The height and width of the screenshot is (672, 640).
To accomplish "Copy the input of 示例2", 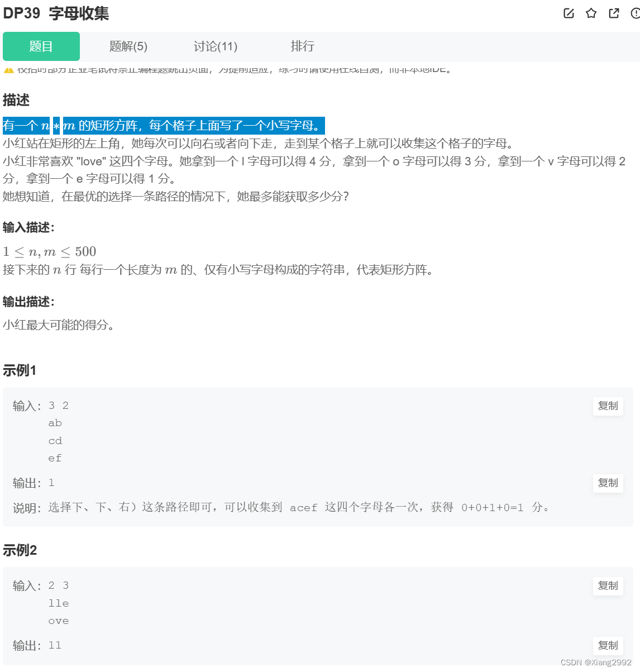I will 608,586.
